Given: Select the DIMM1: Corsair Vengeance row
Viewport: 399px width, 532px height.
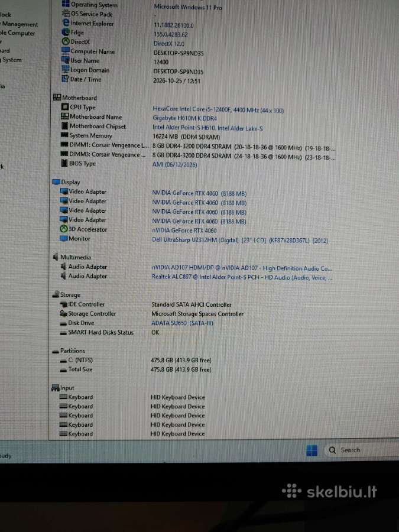Looking at the screenshot, I should pyautogui.click(x=198, y=146).
